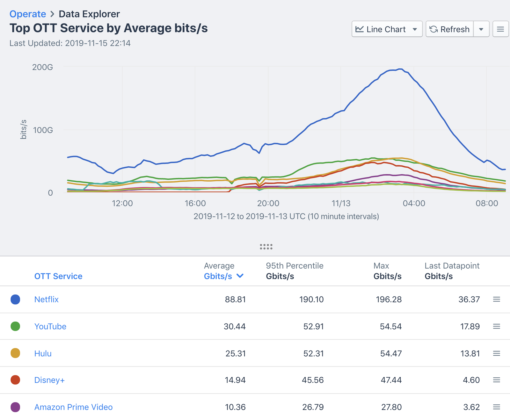Open row menu for Amazon Prime Video
The image size is (510, 420).
[x=497, y=407]
